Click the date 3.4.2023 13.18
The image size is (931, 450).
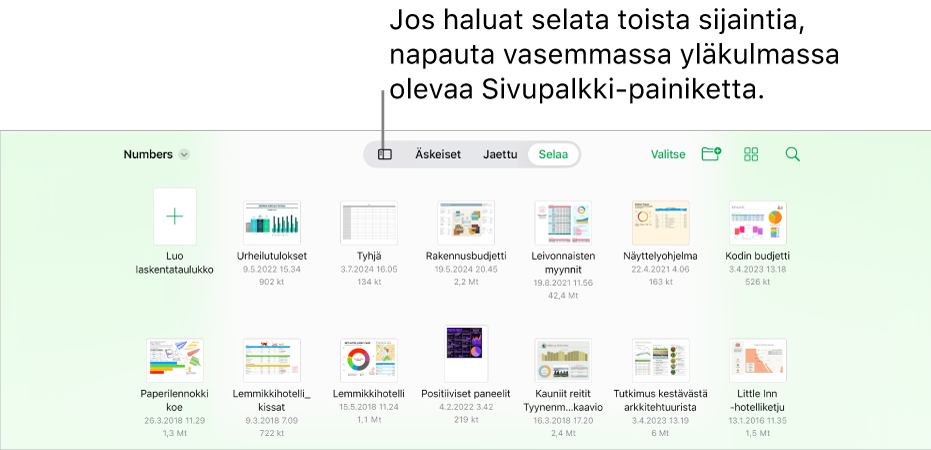tap(758, 270)
